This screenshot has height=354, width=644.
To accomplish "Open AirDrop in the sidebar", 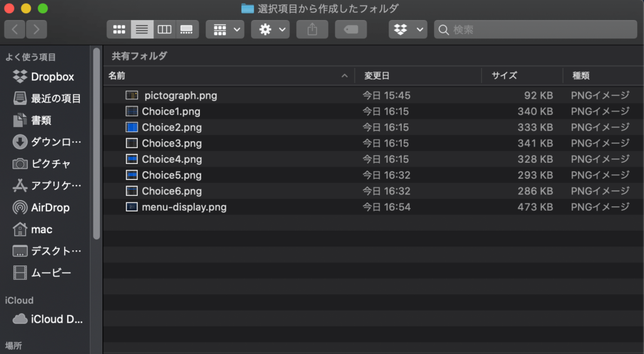I will tap(46, 207).
